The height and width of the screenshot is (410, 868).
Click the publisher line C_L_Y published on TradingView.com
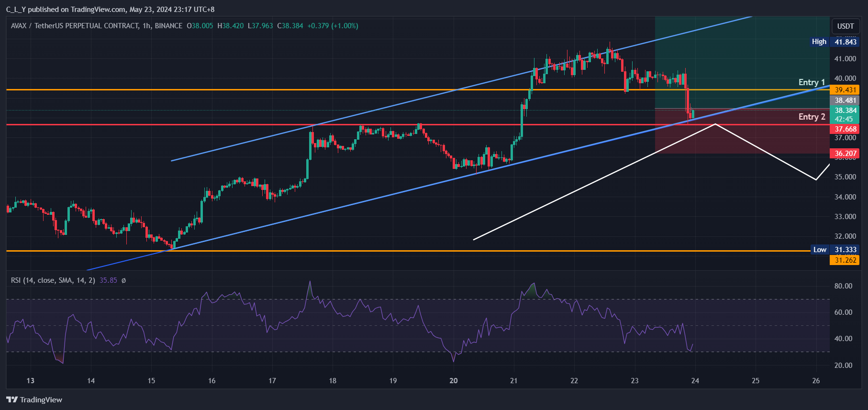tap(111, 9)
